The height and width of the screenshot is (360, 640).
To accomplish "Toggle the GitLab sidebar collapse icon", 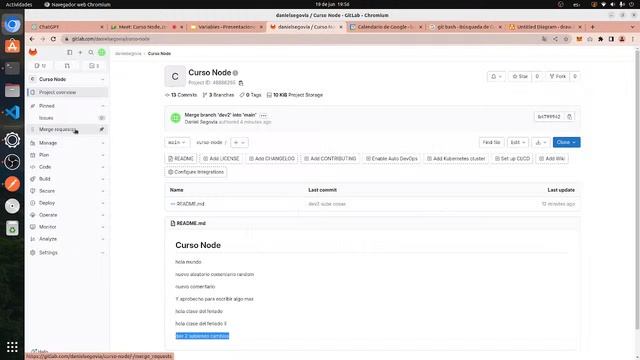I will 70,52.
